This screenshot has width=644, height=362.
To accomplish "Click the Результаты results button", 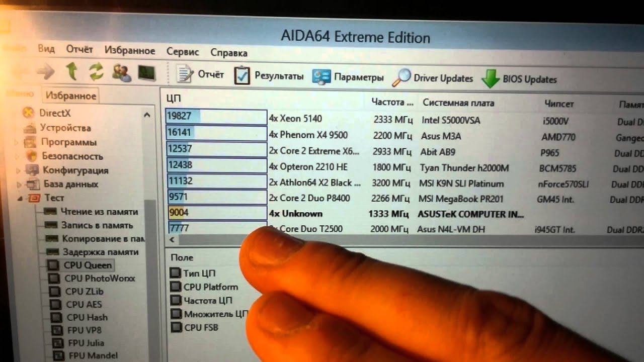I will pos(269,76).
